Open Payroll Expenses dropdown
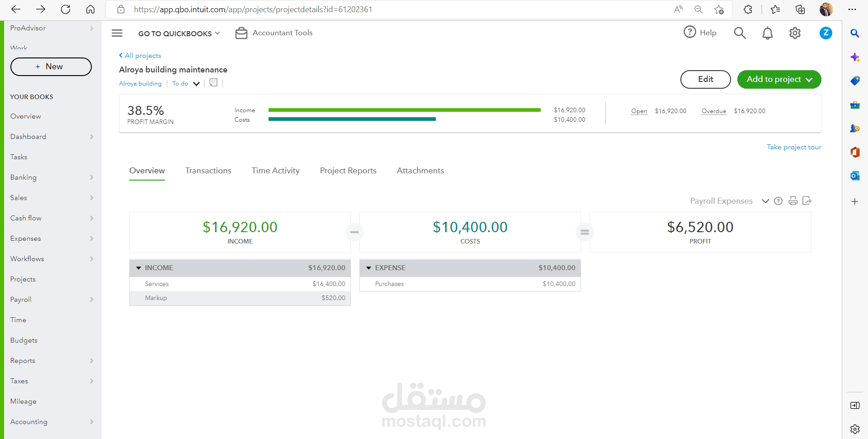 pos(729,201)
